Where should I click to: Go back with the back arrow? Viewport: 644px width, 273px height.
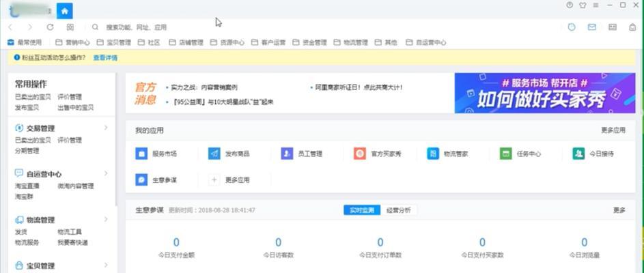click(11, 27)
